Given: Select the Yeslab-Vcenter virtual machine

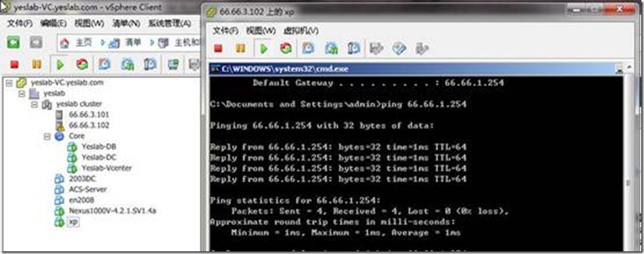Looking at the screenshot, I should (x=106, y=168).
